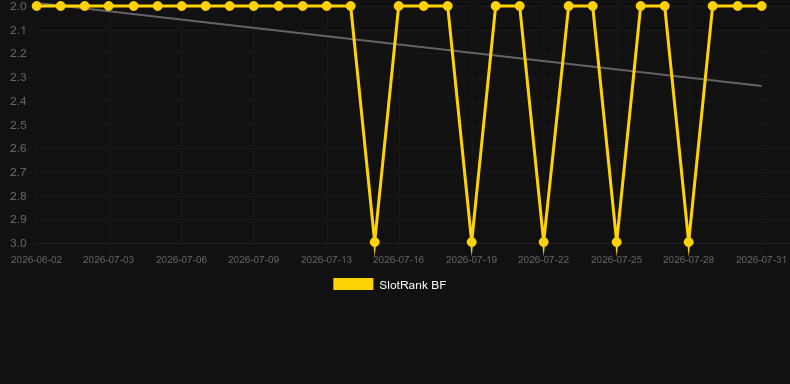Click the y-axis value 2.1

[18, 30]
